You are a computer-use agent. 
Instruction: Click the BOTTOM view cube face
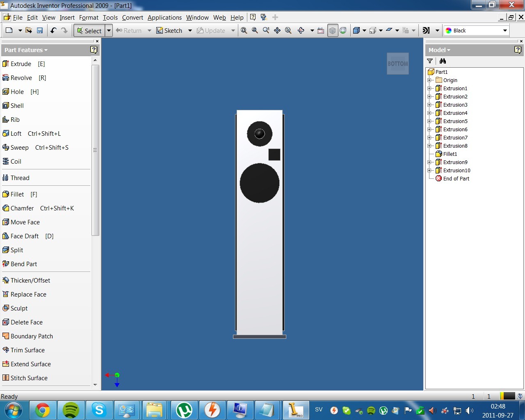point(398,64)
